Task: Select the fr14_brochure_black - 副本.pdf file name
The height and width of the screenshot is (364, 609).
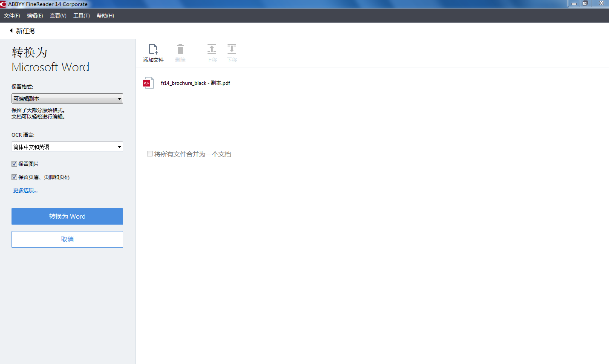Action: pos(195,83)
